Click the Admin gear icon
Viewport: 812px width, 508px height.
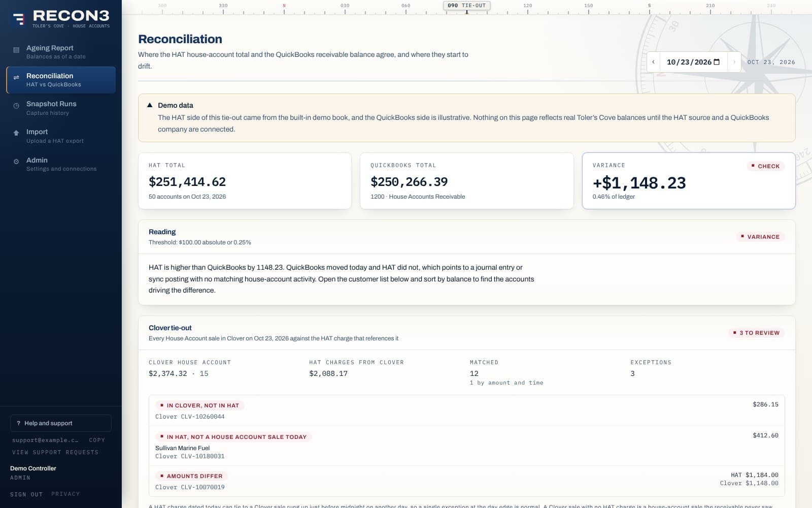tap(16, 162)
